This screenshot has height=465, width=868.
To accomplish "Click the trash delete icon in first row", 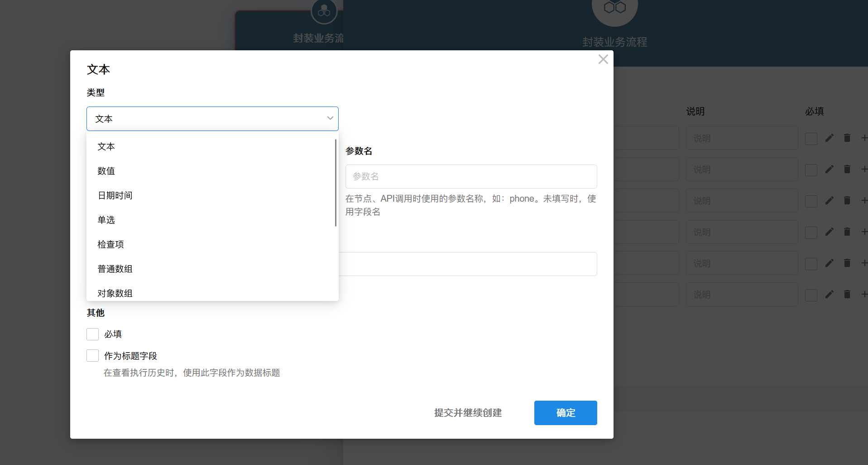I will pos(847,138).
